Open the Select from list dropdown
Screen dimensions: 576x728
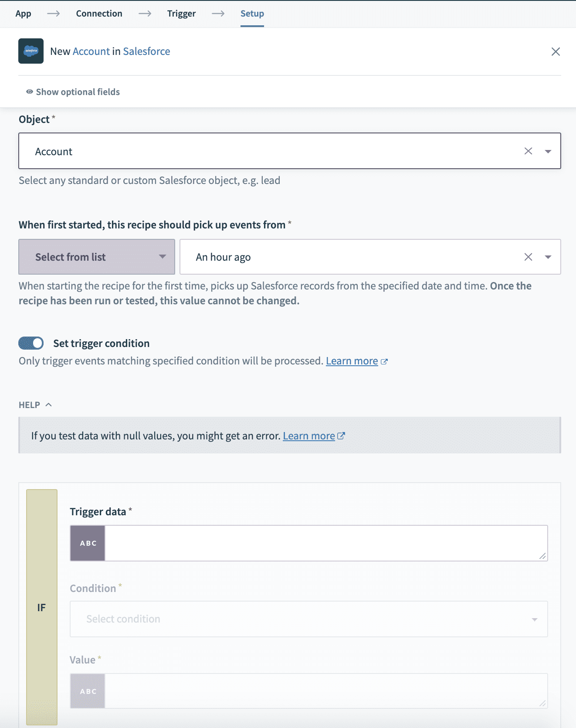click(96, 257)
